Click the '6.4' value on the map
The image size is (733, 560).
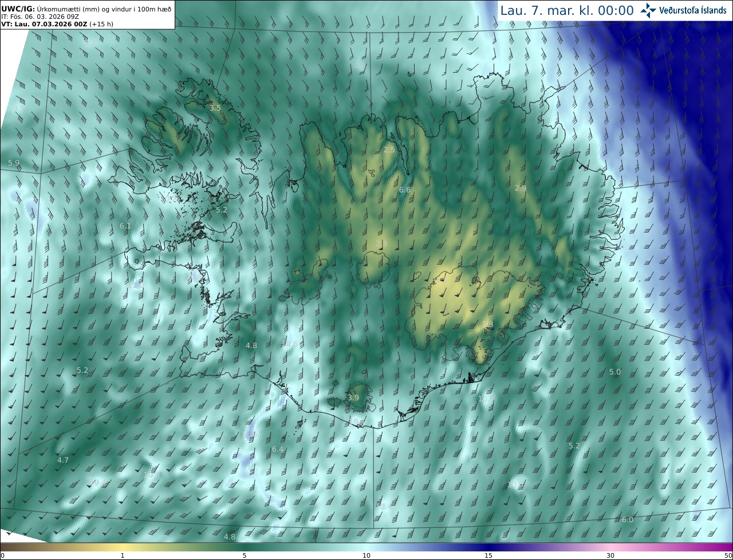[x=278, y=449]
